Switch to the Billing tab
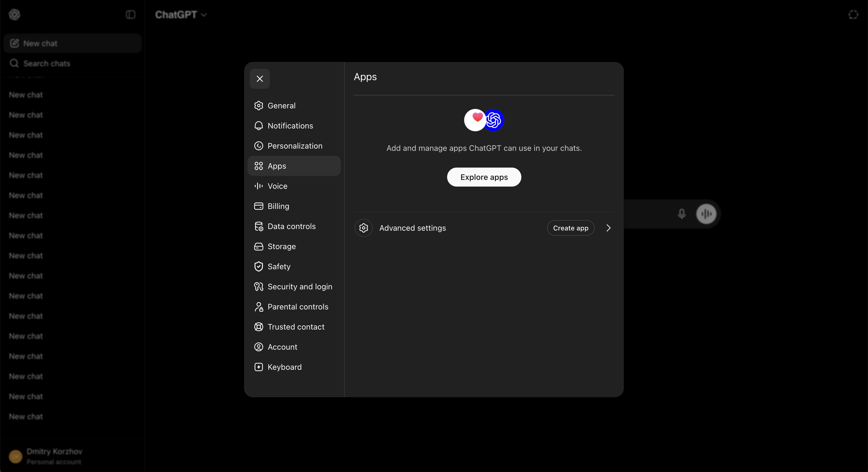Viewport: 868px width, 472px height. coord(294,206)
